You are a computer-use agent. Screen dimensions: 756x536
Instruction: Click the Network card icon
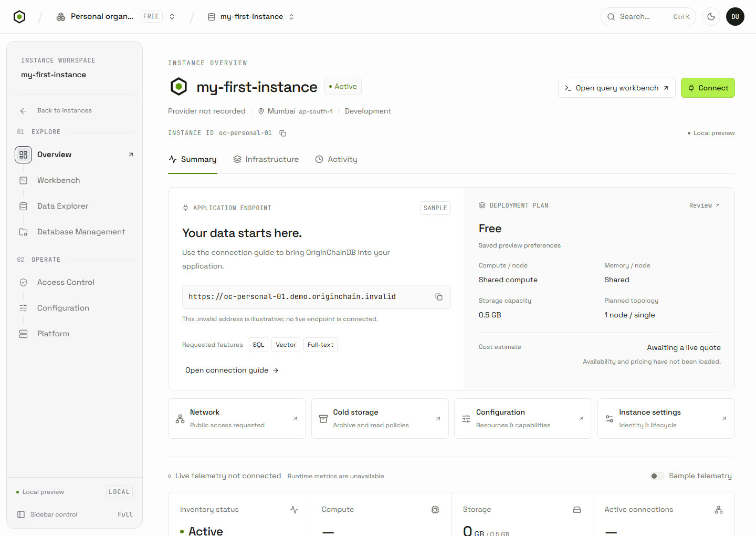[x=180, y=419]
